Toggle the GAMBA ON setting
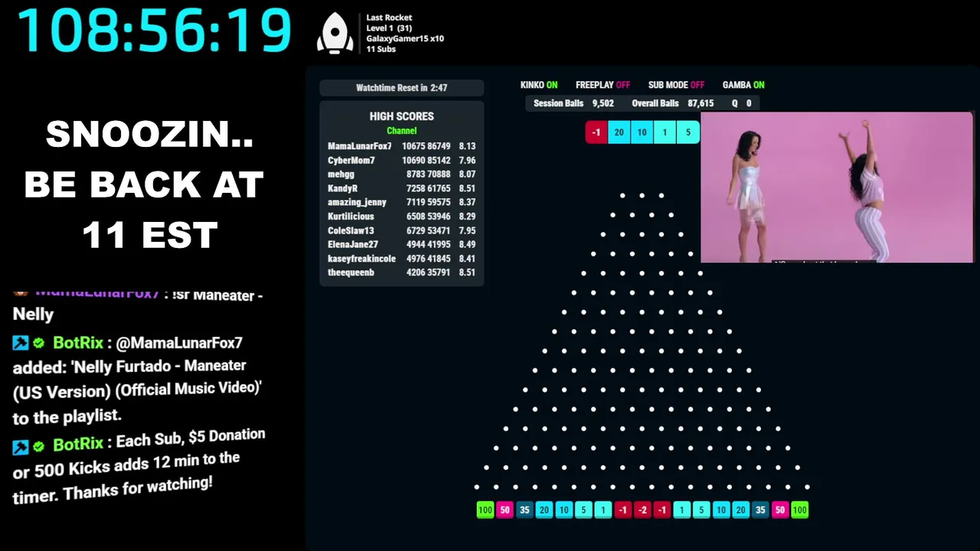Image resolution: width=980 pixels, height=551 pixels. (743, 85)
